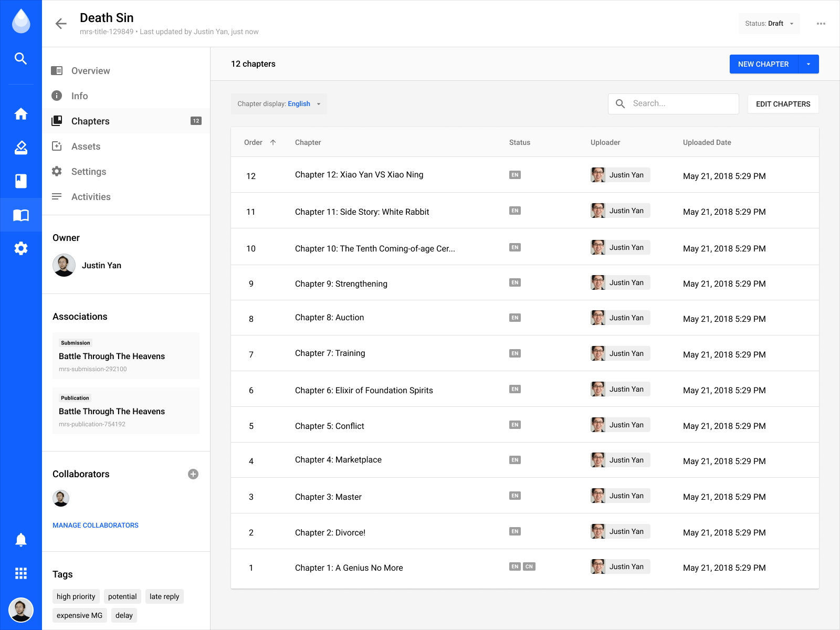840x630 pixels.
Task: Open the Assets section
Action: 86,146
